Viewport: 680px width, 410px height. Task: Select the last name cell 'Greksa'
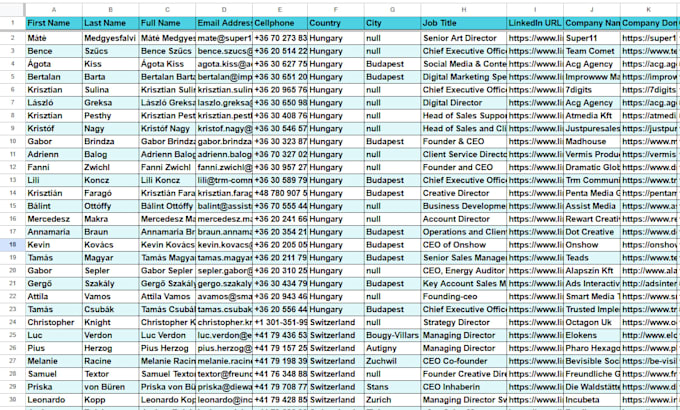pos(111,103)
